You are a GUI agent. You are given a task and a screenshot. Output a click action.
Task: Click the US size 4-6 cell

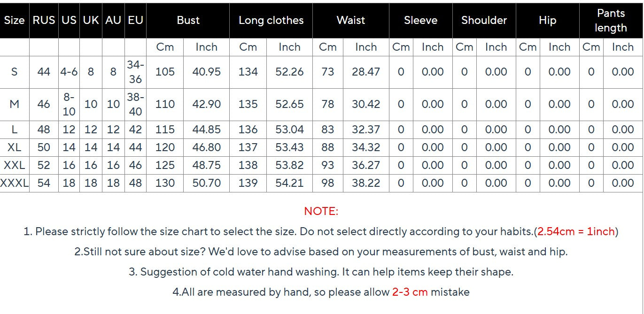click(69, 72)
